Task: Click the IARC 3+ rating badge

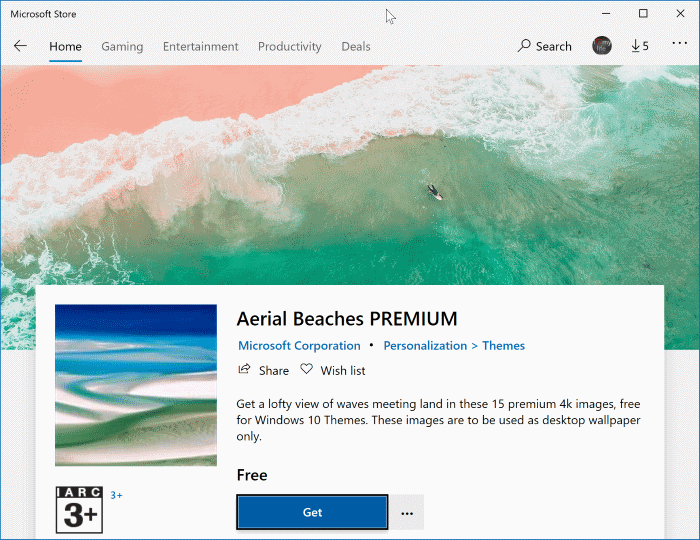Action: pyautogui.click(x=79, y=510)
